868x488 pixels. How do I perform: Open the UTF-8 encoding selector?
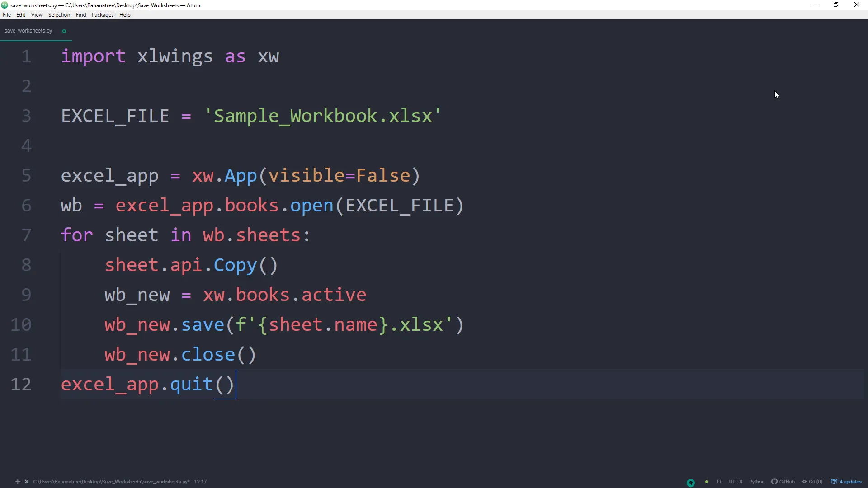pyautogui.click(x=736, y=482)
